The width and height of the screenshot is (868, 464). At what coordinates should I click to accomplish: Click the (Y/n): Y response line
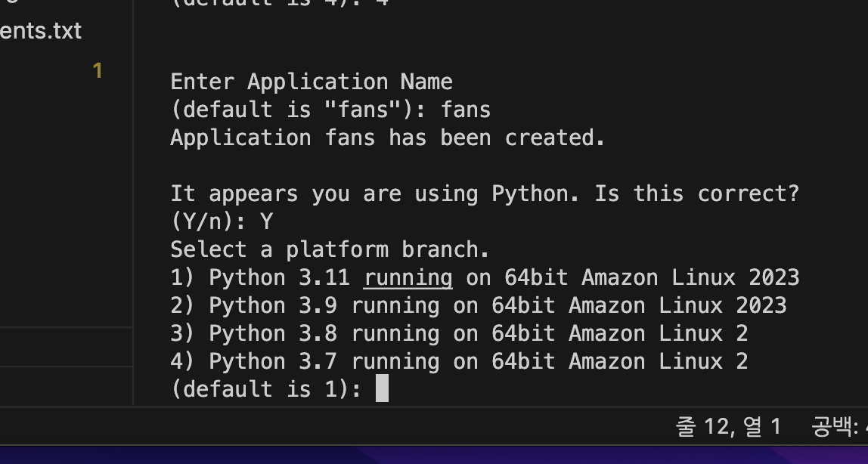(222, 221)
